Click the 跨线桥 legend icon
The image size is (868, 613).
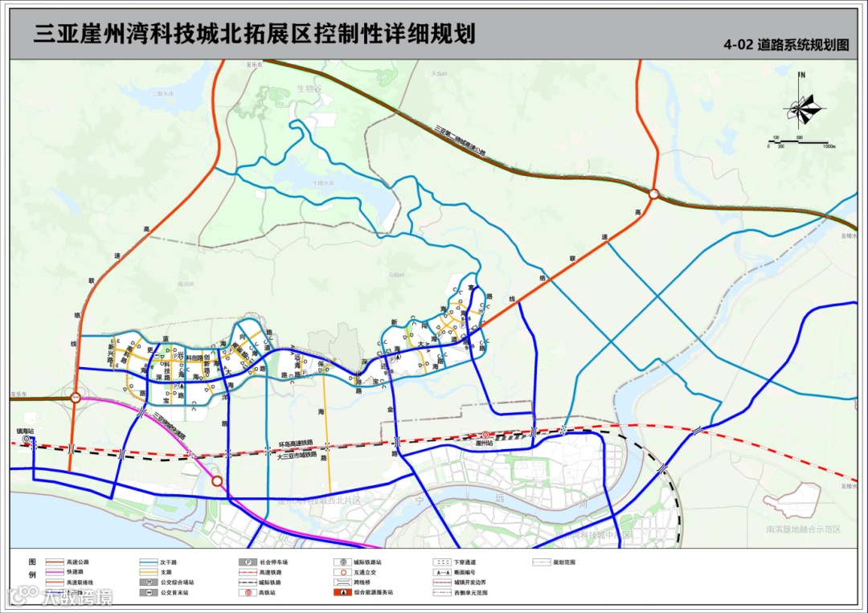point(342,582)
